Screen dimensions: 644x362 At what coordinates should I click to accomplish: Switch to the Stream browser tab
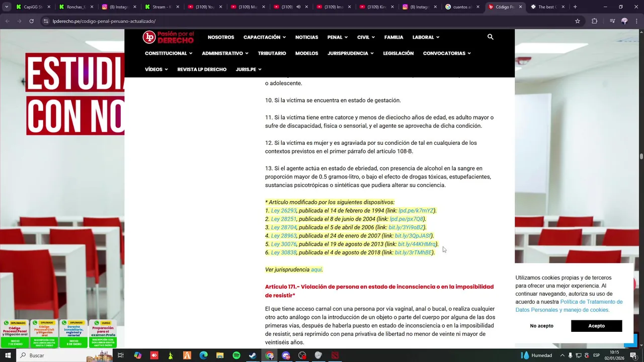click(x=161, y=7)
